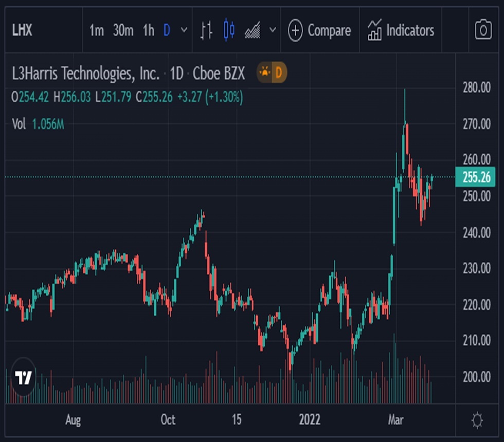Click the 260.00 price axis label
The width and height of the screenshot is (504, 442).
coord(477,160)
